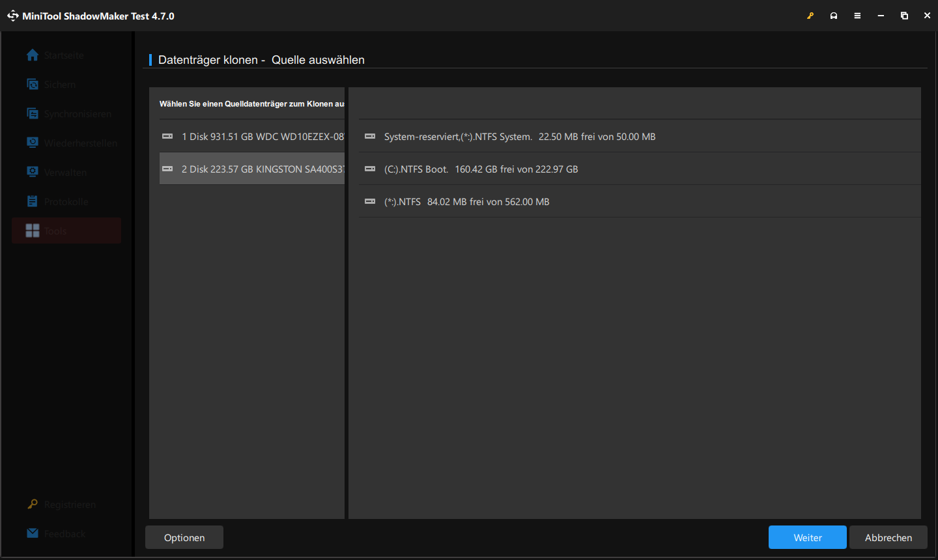
Task: Restore down the ShadowMaker window
Action: point(904,16)
